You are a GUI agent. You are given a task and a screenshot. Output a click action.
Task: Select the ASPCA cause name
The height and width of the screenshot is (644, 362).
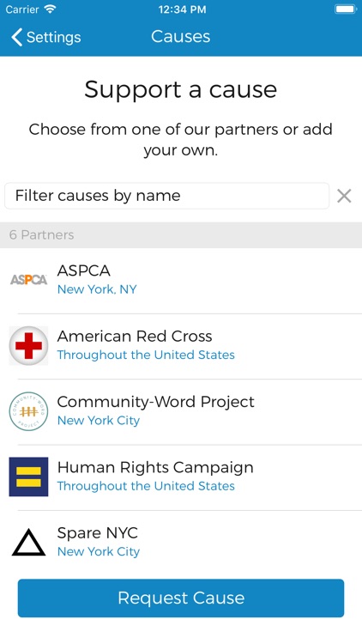point(84,270)
